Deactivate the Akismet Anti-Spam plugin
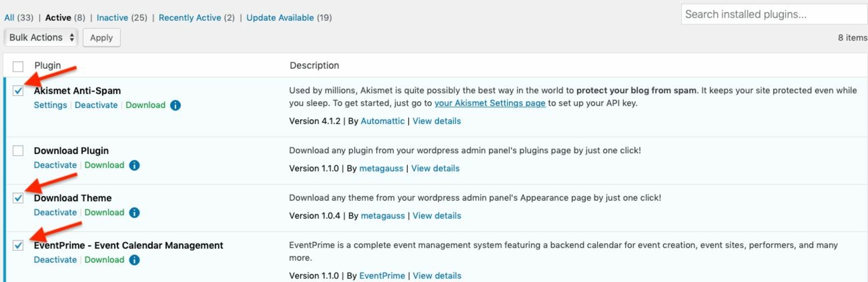Image resolution: width=868 pixels, height=282 pixels. point(96,105)
